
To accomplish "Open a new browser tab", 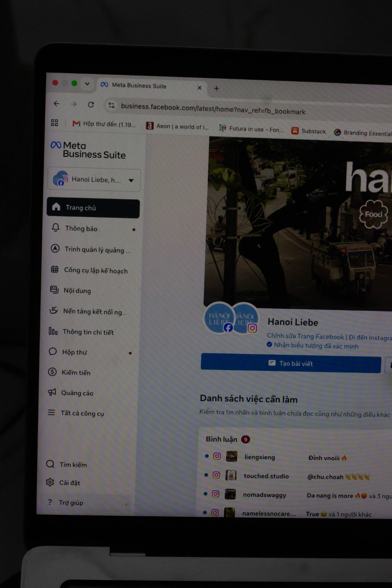I will tap(216, 89).
